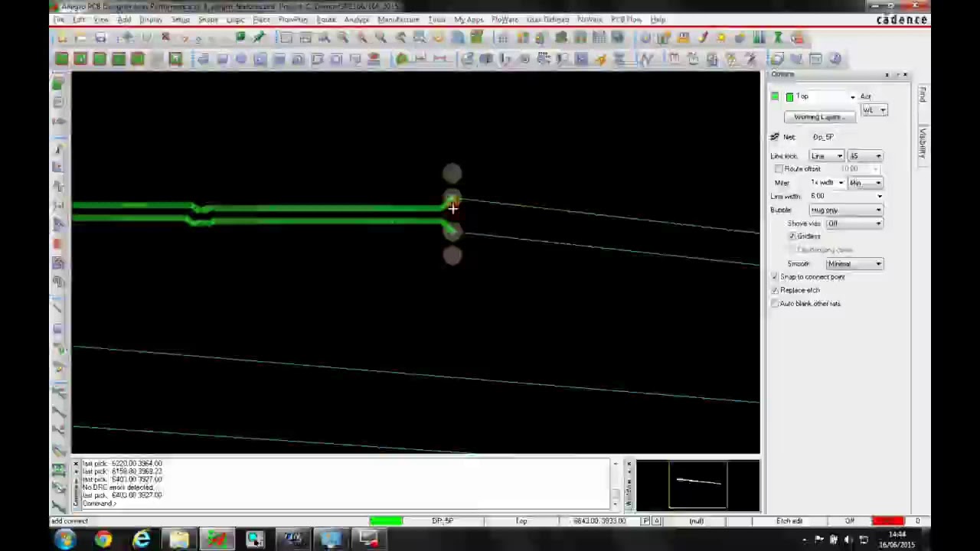
Task: Click the P button in the status bar
Action: click(x=645, y=521)
